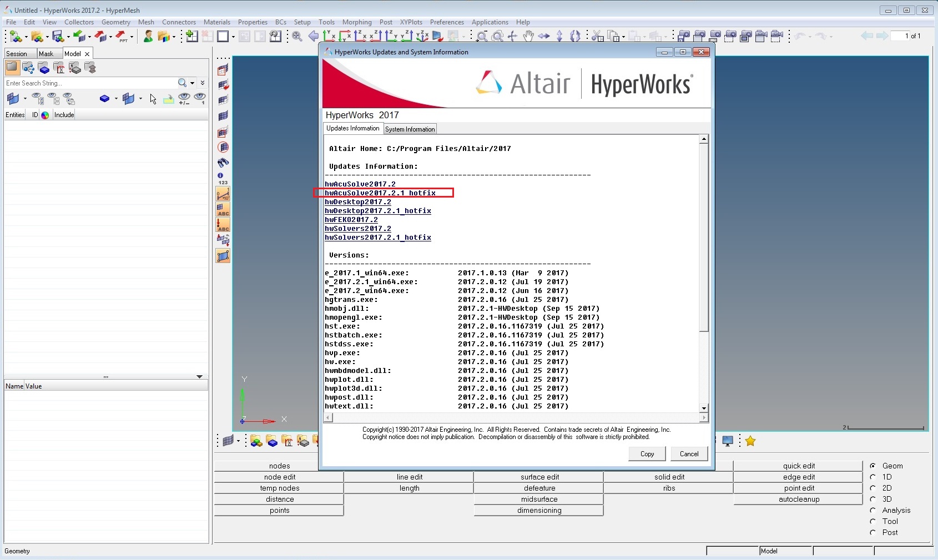Click the Copy button in dialog

click(x=647, y=454)
